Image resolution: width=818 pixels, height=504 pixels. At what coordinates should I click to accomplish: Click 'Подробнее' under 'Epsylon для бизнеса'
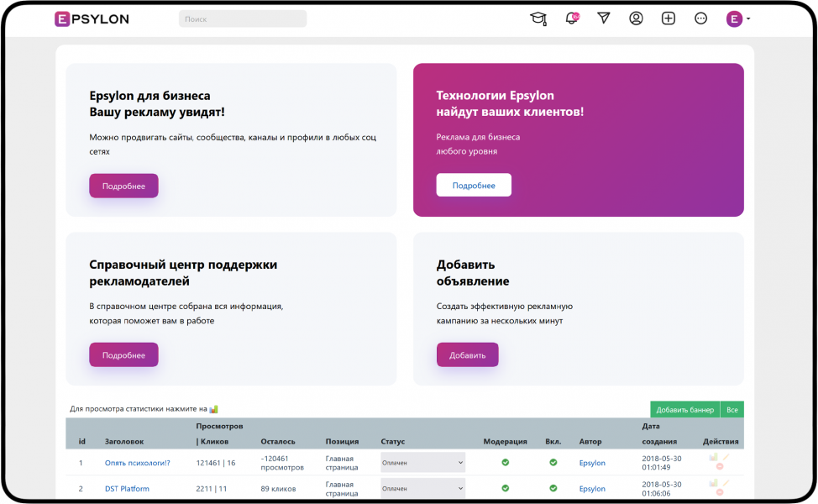click(x=123, y=186)
